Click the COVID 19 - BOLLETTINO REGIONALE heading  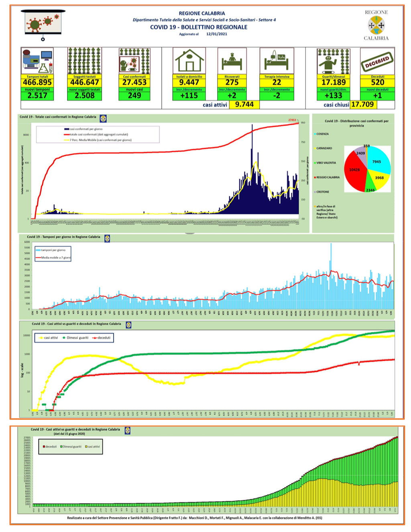click(x=199, y=27)
